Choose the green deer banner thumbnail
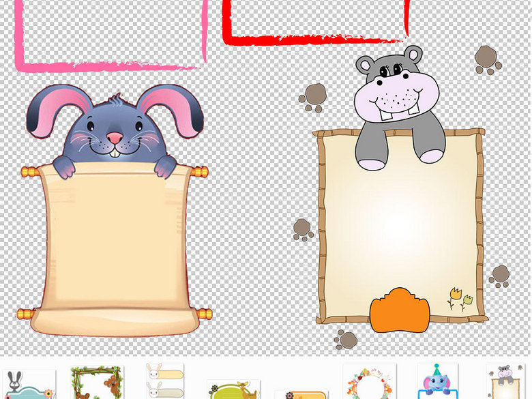 pyautogui.click(x=233, y=389)
